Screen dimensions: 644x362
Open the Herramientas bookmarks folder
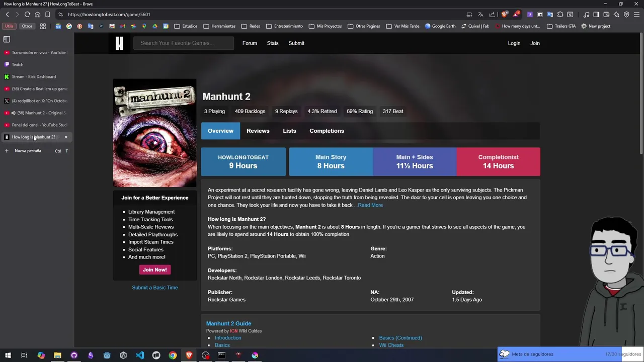click(219, 26)
